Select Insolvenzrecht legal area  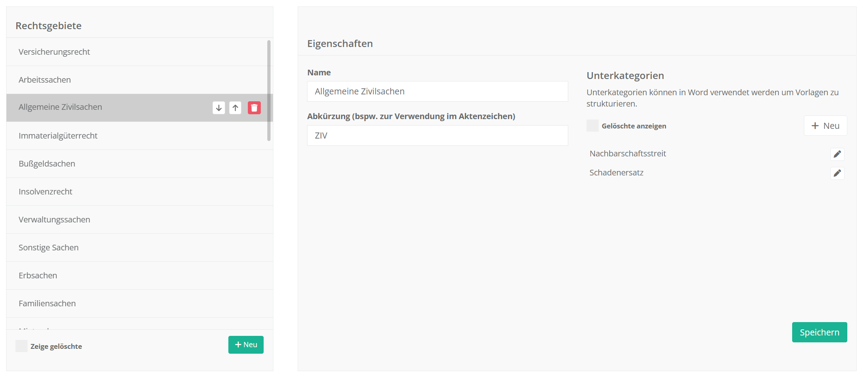[x=45, y=192]
